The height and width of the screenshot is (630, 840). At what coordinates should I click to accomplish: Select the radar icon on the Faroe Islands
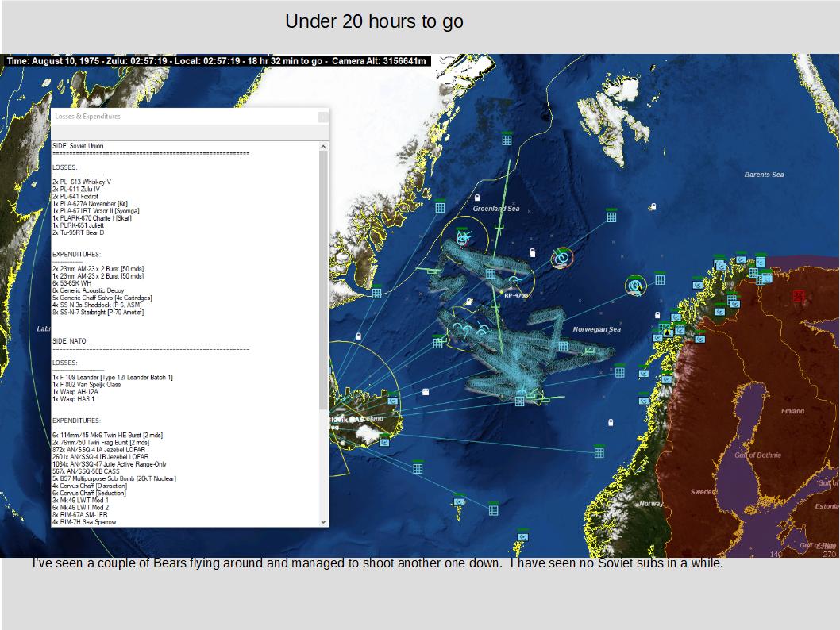(x=458, y=501)
